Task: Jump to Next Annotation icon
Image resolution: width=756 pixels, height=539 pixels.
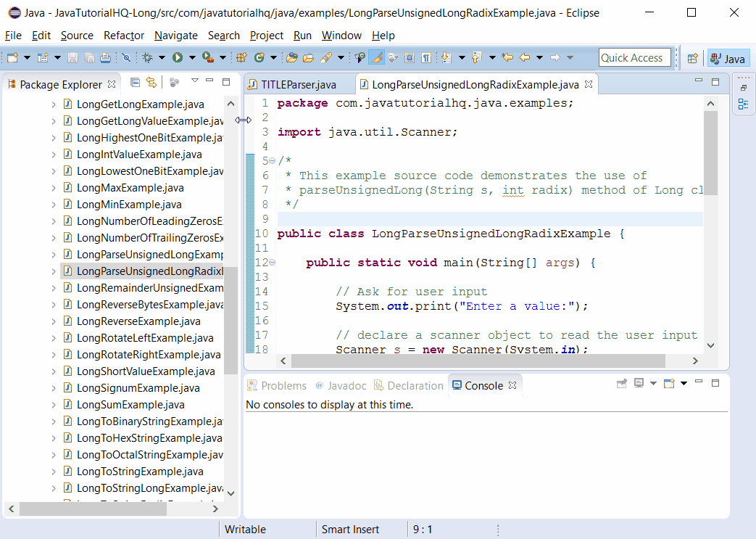Action: (x=446, y=58)
